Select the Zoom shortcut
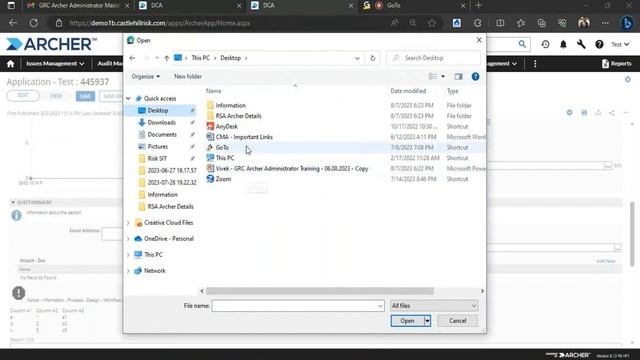The image size is (640, 360). 223,179
